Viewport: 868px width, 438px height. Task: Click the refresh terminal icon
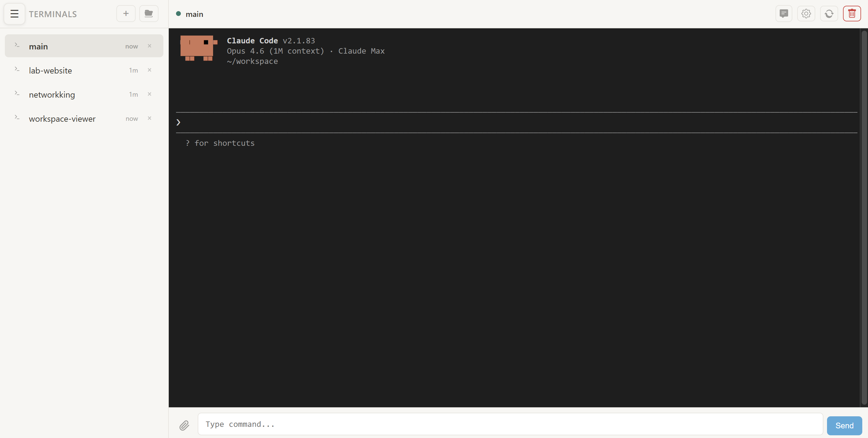point(829,14)
